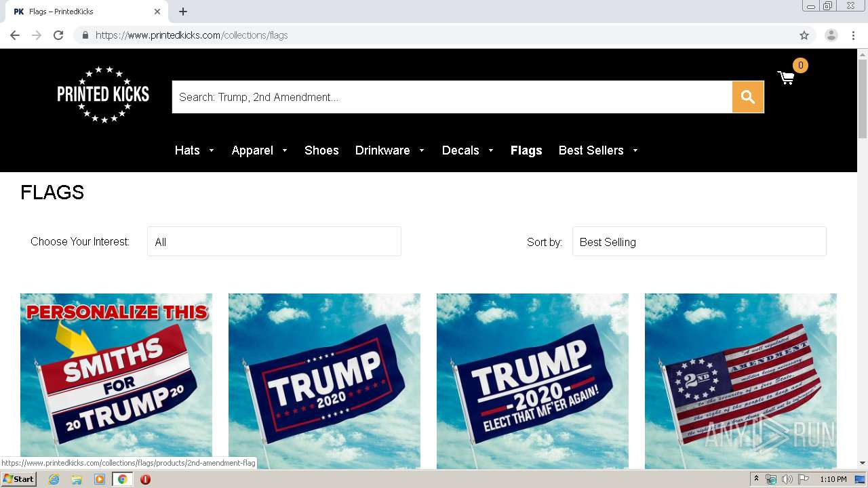Expand the Apparel menu dropdown
This screenshot has width=868, height=488.
tap(285, 150)
